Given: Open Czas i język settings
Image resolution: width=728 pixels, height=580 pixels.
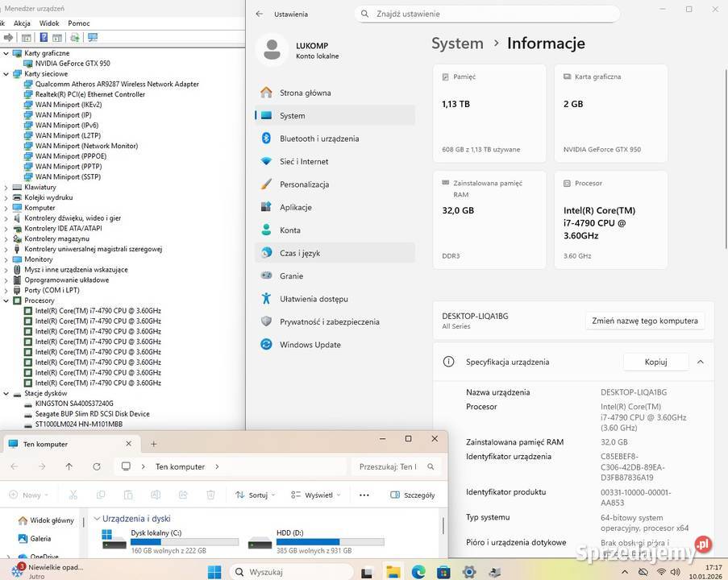Looking at the screenshot, I should (335, 253).
